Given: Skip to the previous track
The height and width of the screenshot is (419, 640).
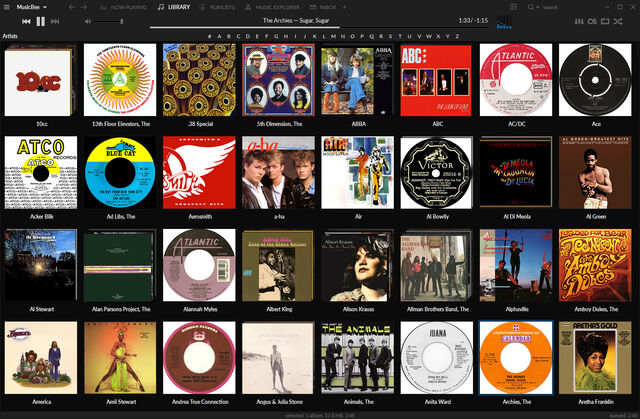Looking at the screenshot, I should (26, 21).
